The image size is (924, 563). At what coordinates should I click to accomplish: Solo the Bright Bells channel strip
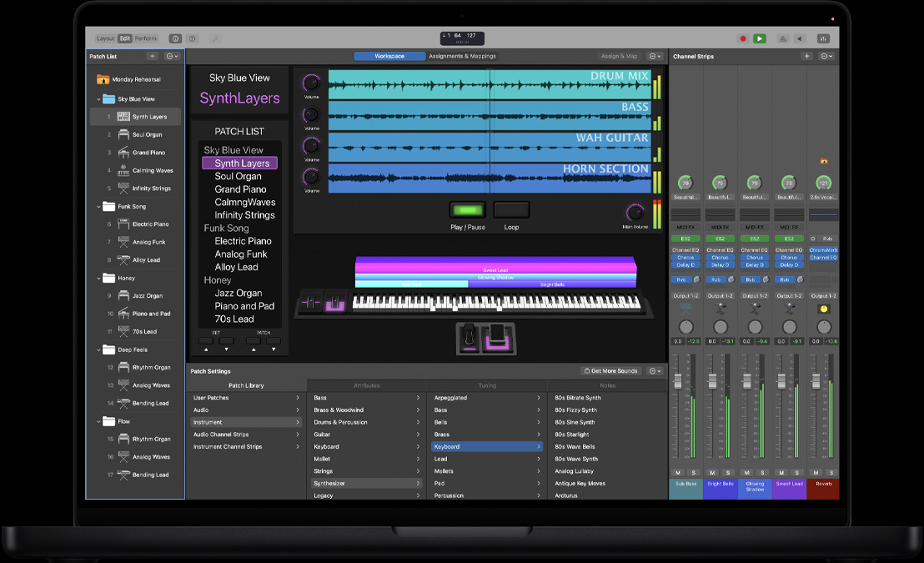(x=728, y=473)
